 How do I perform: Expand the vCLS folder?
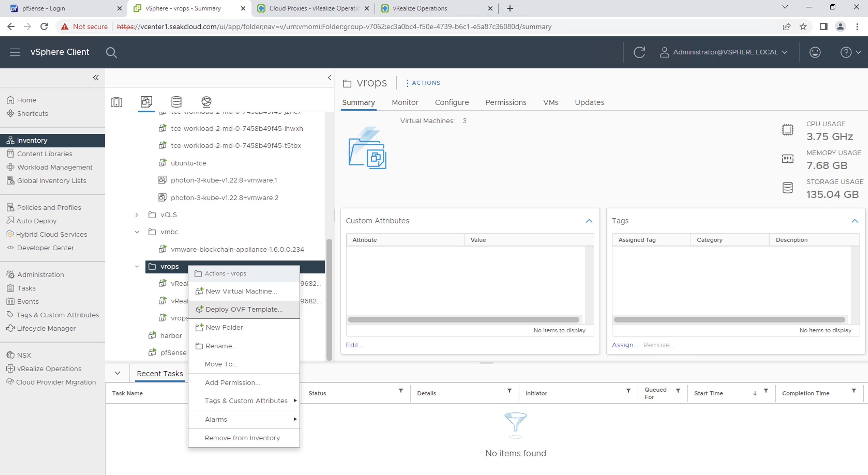tap(137, 215)
